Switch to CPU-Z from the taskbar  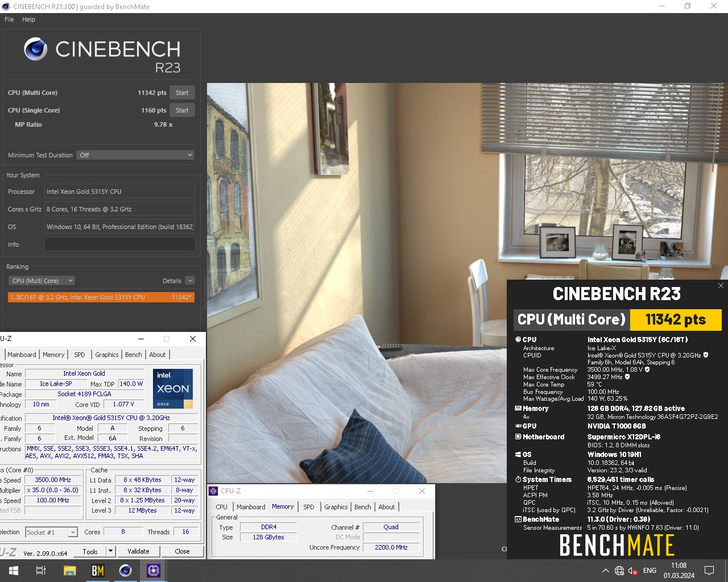point(154,571)
